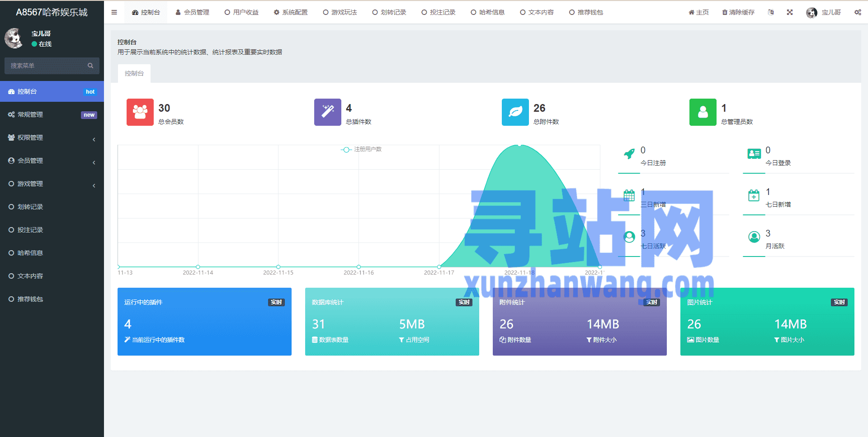This screenshot has width=868, height=437.
Task: Switch to 文本内容 tab in top navigation
Action: (x=537, y=12)
